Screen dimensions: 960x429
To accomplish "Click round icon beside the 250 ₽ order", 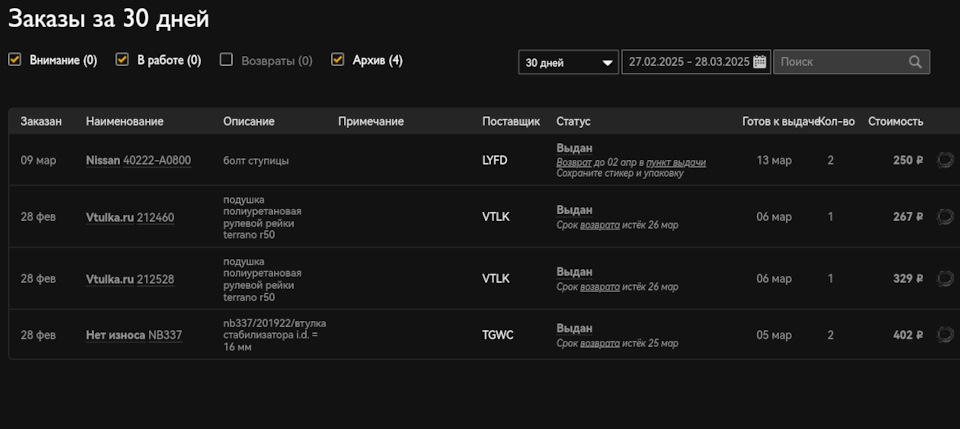I will 945,160.
